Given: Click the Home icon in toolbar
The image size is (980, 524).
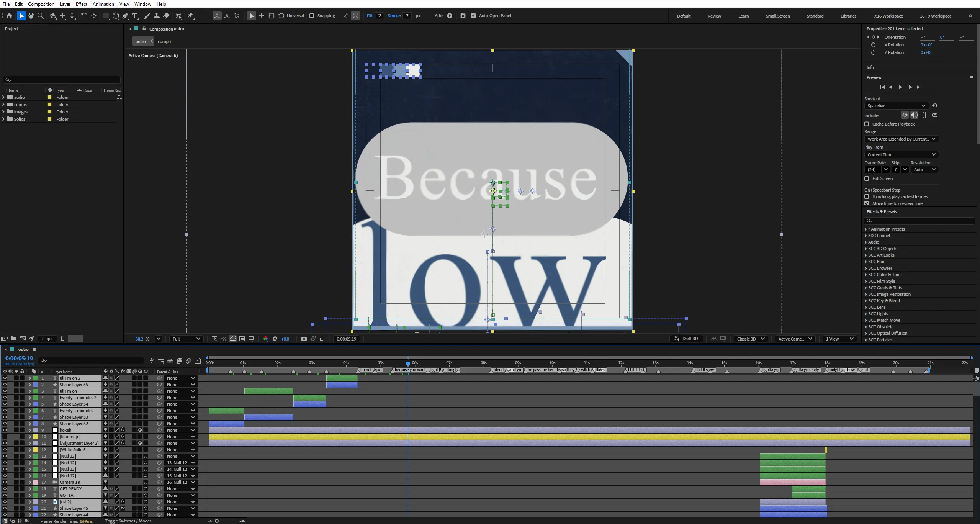Looking at the screenshot, I should tap(9, 16).
